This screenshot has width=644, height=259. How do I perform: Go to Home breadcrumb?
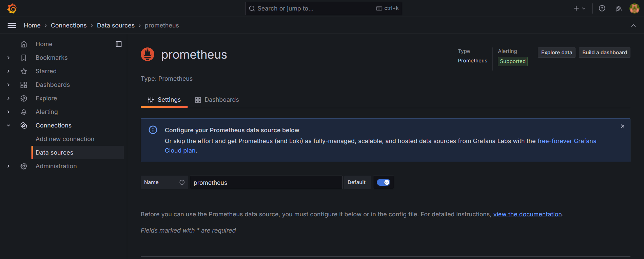coord(32,25)
